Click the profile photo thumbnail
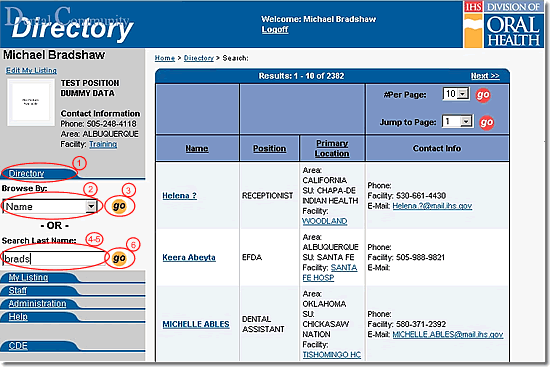 31,102
